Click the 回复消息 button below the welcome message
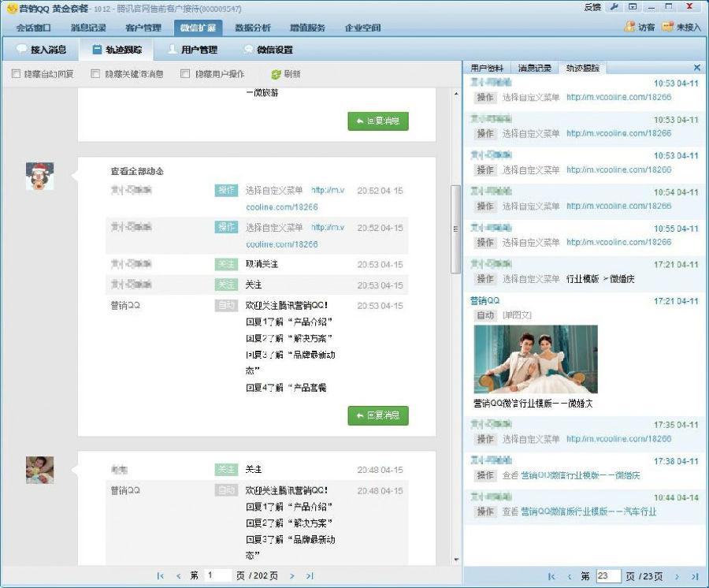Image resolution: width=709 pixels, height=588 pixels. click(378, 415)
